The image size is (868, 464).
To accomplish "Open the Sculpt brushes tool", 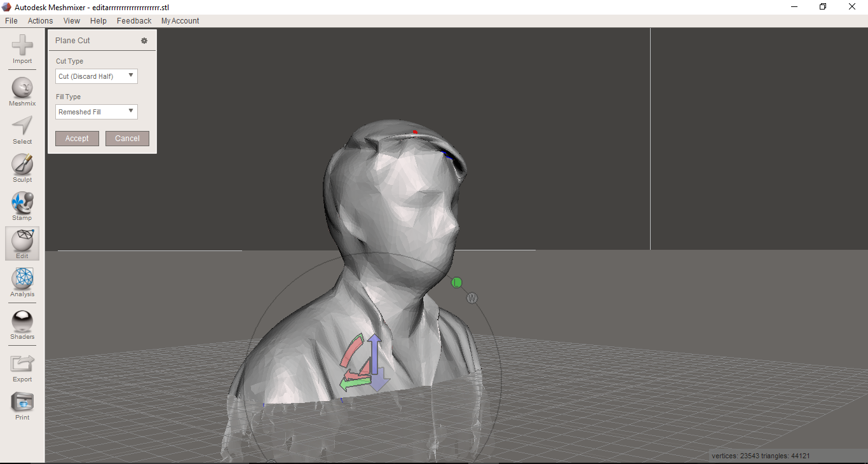I will (x=22, y=168).
